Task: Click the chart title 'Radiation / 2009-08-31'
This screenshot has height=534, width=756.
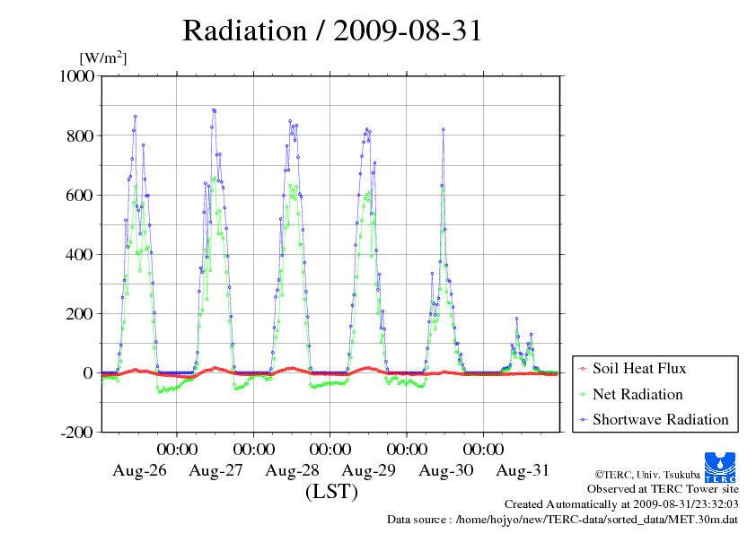Action: tap(332, 31)
